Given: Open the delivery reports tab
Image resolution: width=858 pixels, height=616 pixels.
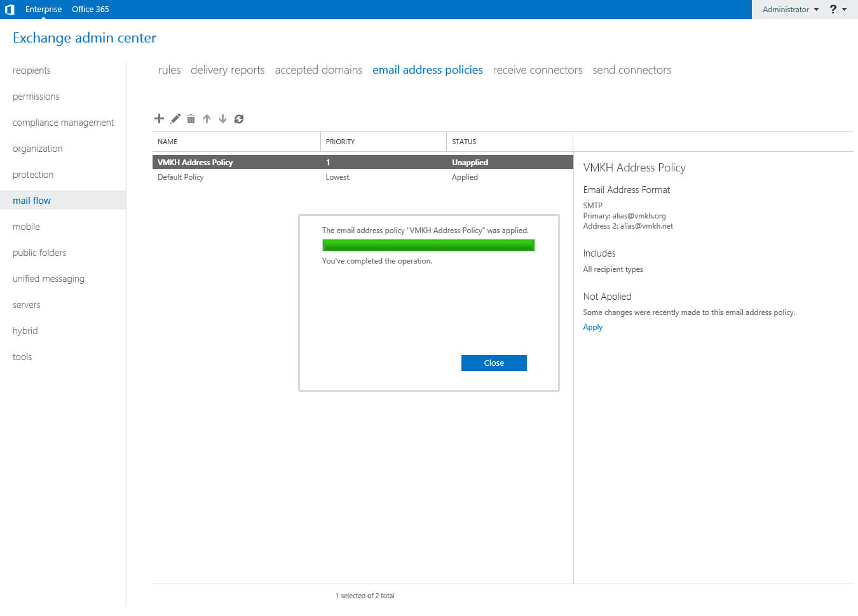Looking at the screenshot, I should click(228, 70).
